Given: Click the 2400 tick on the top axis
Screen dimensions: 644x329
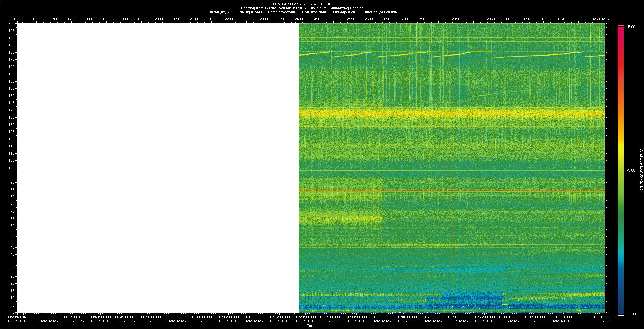Looking at the screenshot, I should point(299,19).
